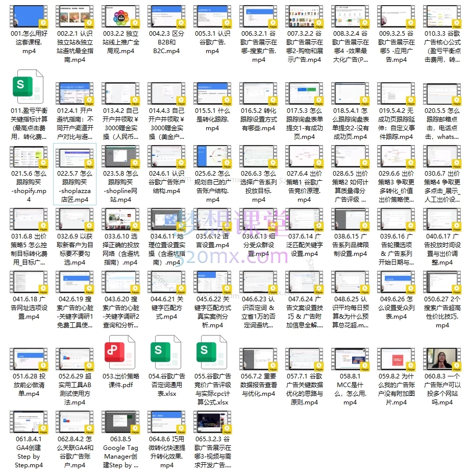Select the 001.怎么用好这套课程.mp4 video icon
The width and height of the screenshot is (470, 476).
(29, 18)
